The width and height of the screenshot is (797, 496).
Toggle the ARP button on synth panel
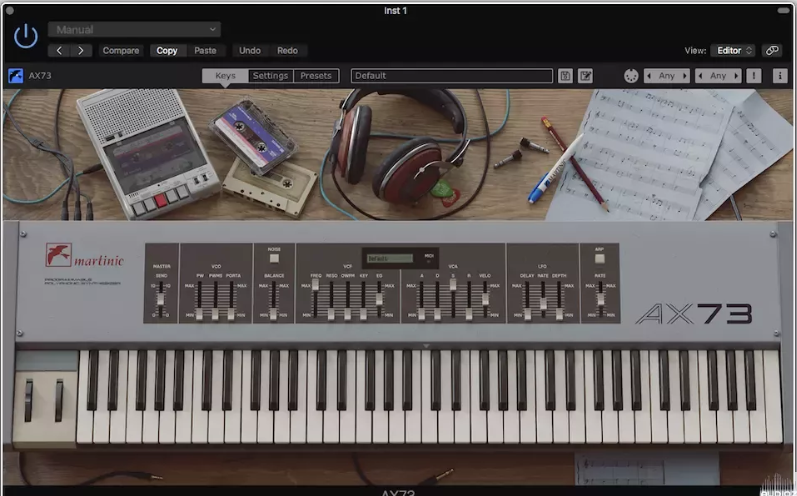[600, 258]
